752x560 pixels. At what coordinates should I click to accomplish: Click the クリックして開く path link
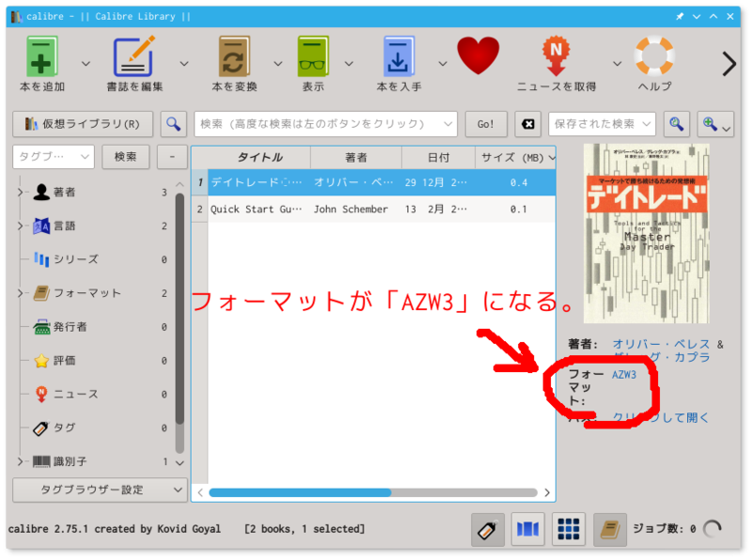coord(660,417)
